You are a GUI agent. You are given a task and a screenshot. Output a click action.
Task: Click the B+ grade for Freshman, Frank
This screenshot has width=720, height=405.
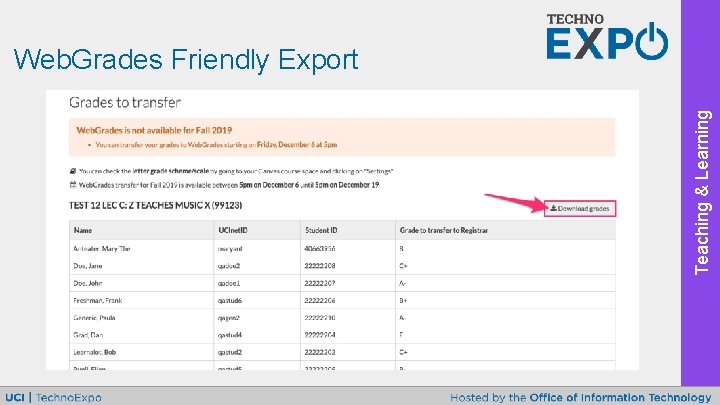pyautogui.click(x=403, y=300)
